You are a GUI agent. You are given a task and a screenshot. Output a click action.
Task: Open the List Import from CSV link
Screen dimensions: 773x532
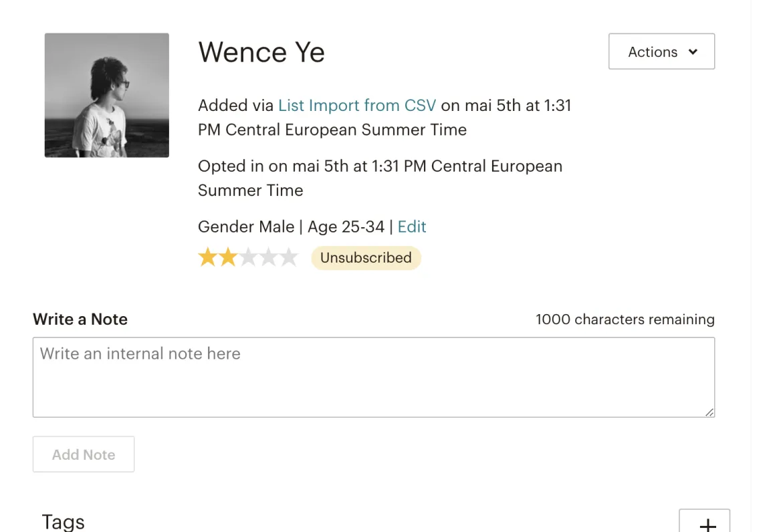(357, 106)
